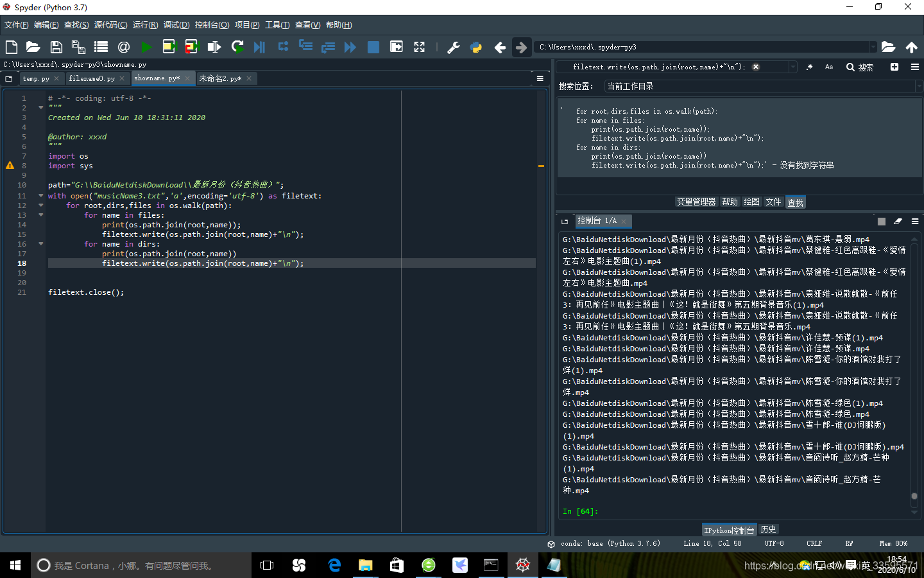The image size is (924, 578).
Task: Open Preferences with the wrench icon
Action: (453, 47)
